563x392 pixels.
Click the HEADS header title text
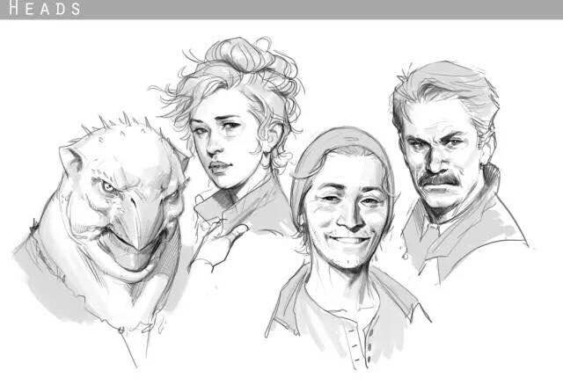point(45,8)
